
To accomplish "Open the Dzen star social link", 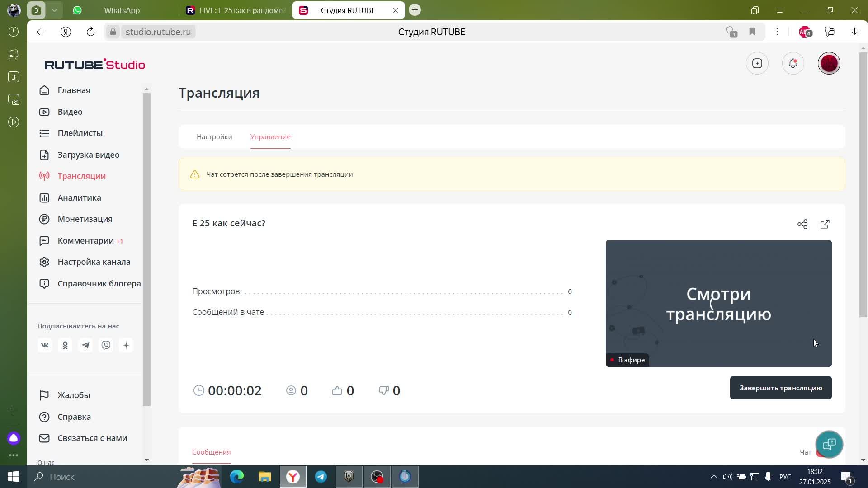I will (126, 346).
